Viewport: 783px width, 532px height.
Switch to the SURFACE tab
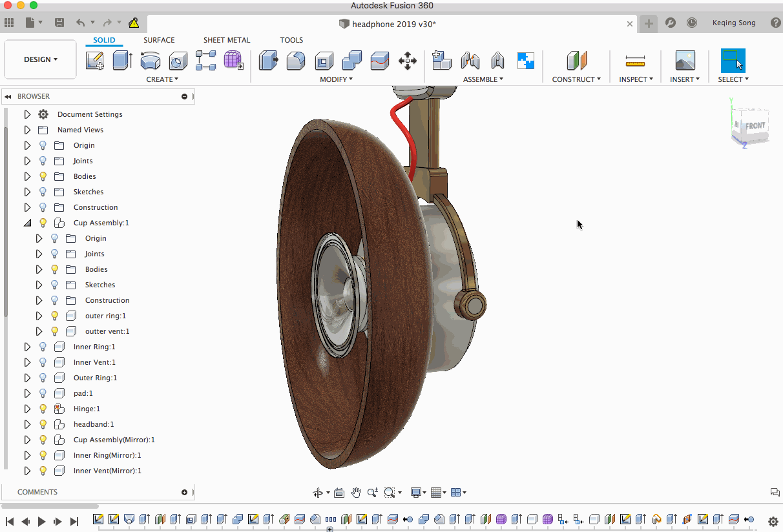tap(159, 40)
